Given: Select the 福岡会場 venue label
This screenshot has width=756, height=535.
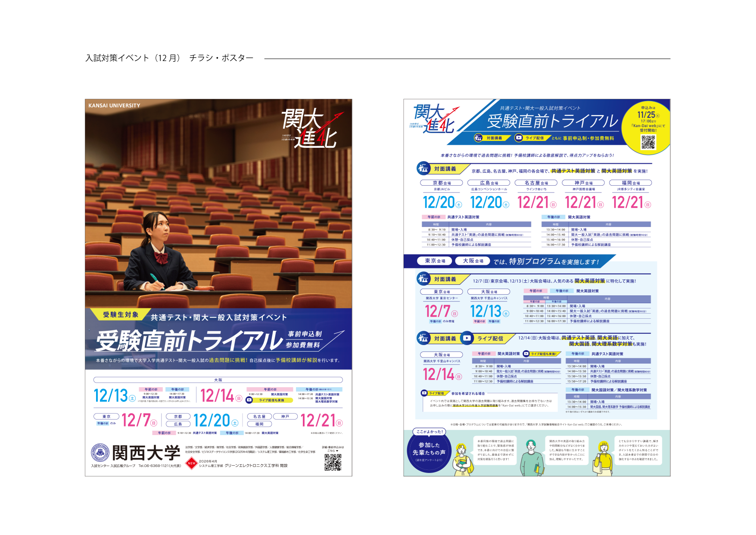Looking at the screenshot, I should (630, 183).
